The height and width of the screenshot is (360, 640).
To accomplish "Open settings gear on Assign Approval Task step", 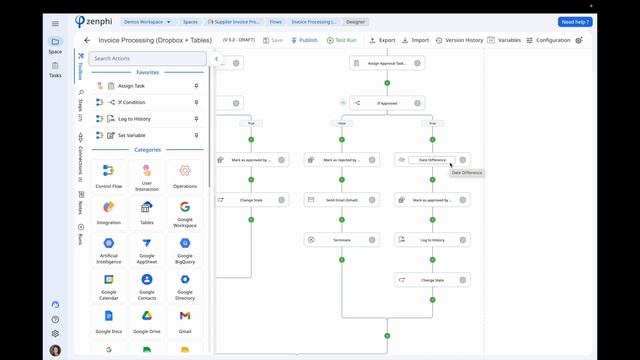I will pos(417,63).
